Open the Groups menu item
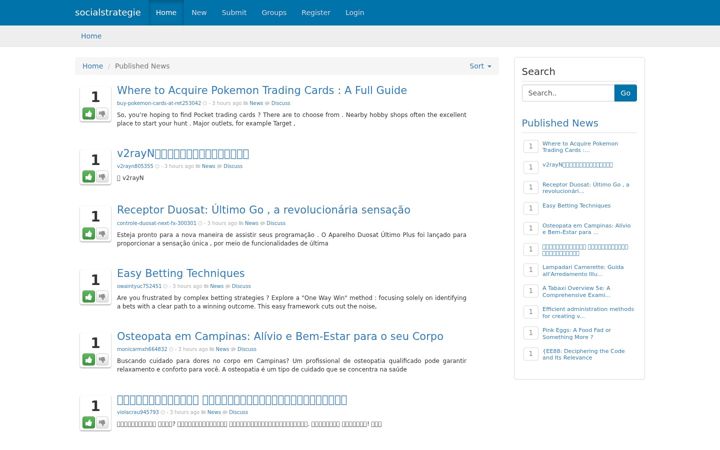 274,12
